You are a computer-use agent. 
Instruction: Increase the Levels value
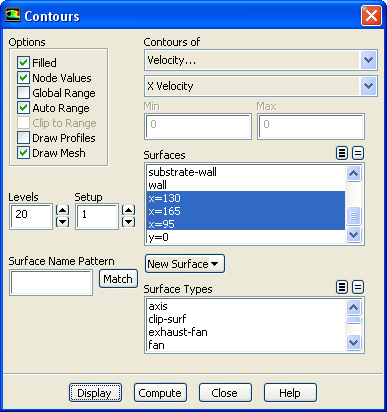tap(63, 210)
